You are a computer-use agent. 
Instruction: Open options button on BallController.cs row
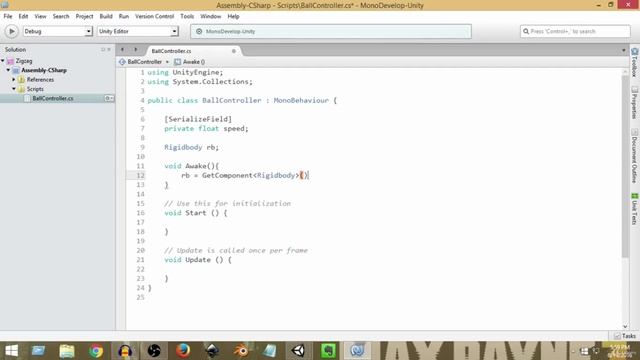(109, 98)
